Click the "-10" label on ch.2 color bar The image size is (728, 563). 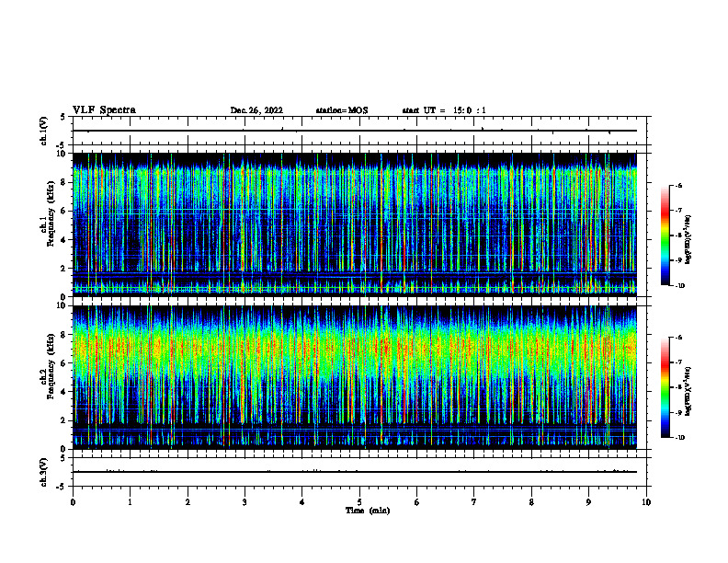coord(679,438)
